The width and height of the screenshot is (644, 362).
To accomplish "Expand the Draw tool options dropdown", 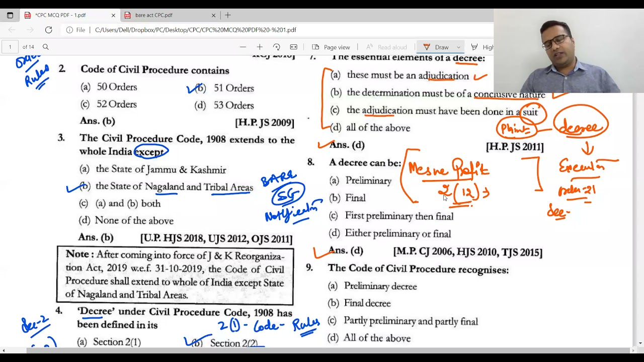I will (x=458, y=47).
